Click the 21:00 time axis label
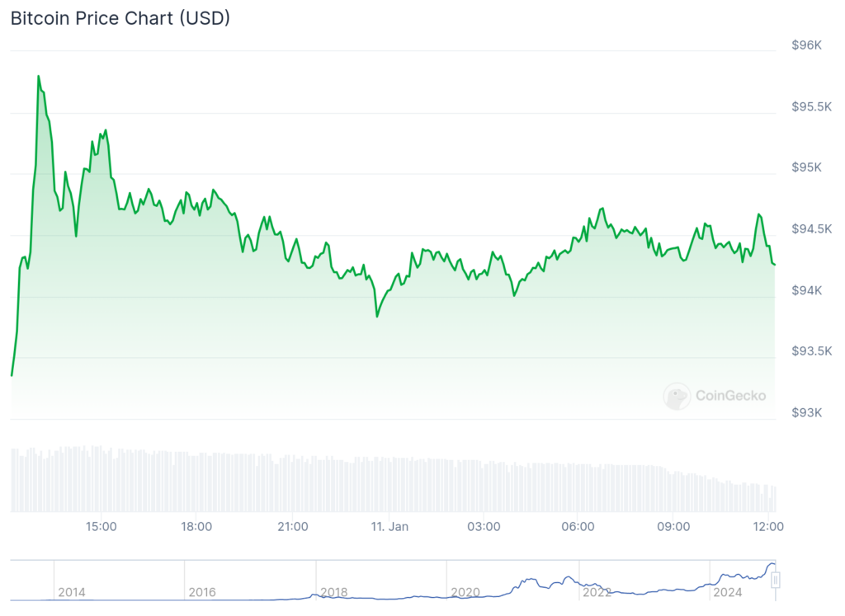This screenshot has width=845, height=616. click(x=293, y=527)
